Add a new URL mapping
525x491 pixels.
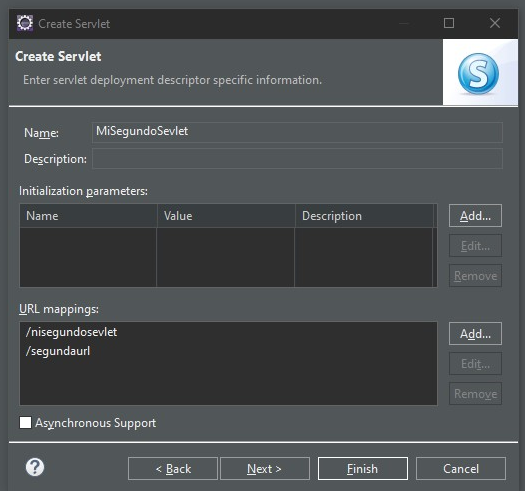coord(475,334)
